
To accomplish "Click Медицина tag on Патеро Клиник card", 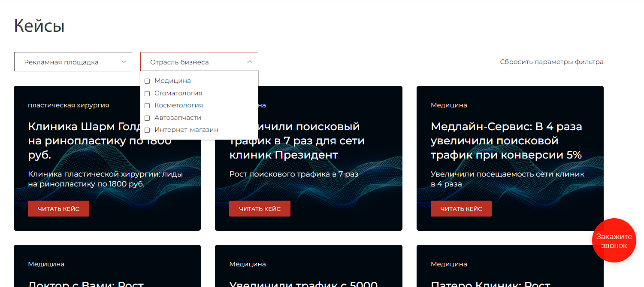I will pos(449,264).
